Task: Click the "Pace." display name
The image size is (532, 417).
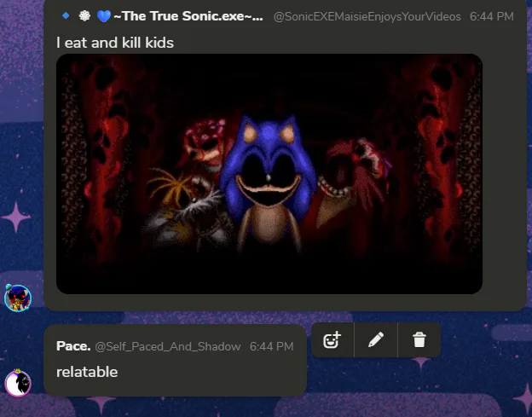Action: (x=73, y=346)
